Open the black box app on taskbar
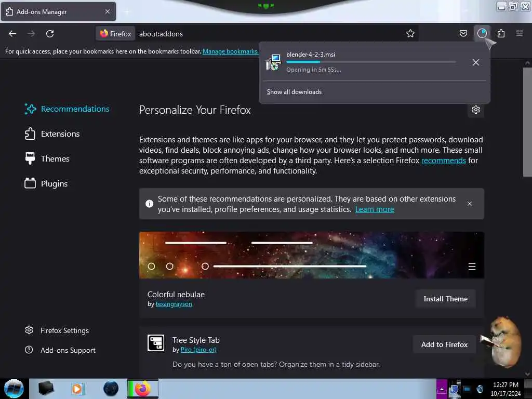 point(46,389)
